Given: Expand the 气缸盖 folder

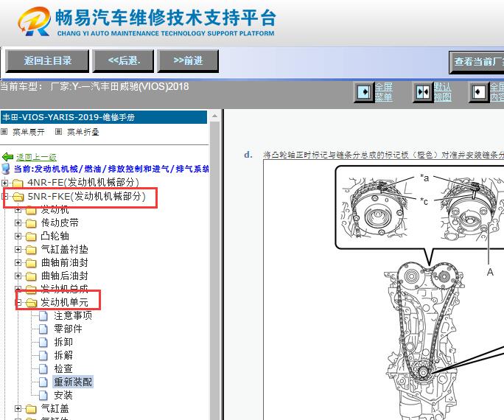Looking at the screenshot, I should pyautogui.click(x=18, y=408).
